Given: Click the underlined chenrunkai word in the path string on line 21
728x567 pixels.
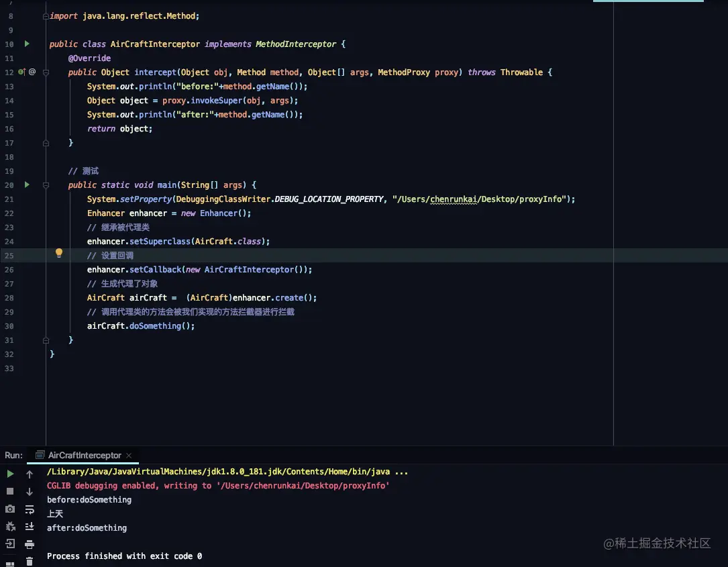Looking at the screenshot, I should (x=453, y=199).
